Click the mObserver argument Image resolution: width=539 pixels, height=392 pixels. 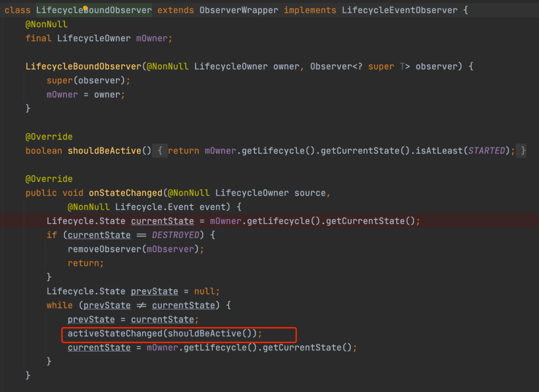(170, 249)
